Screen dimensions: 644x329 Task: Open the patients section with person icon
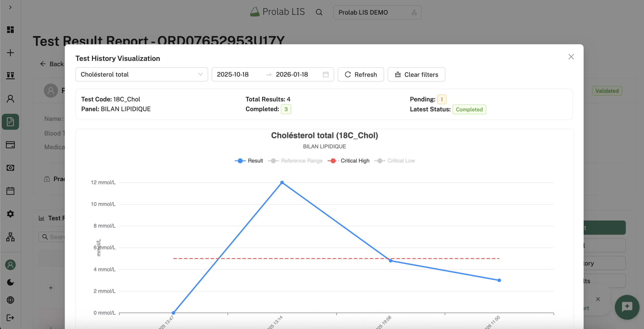(10, 99)
